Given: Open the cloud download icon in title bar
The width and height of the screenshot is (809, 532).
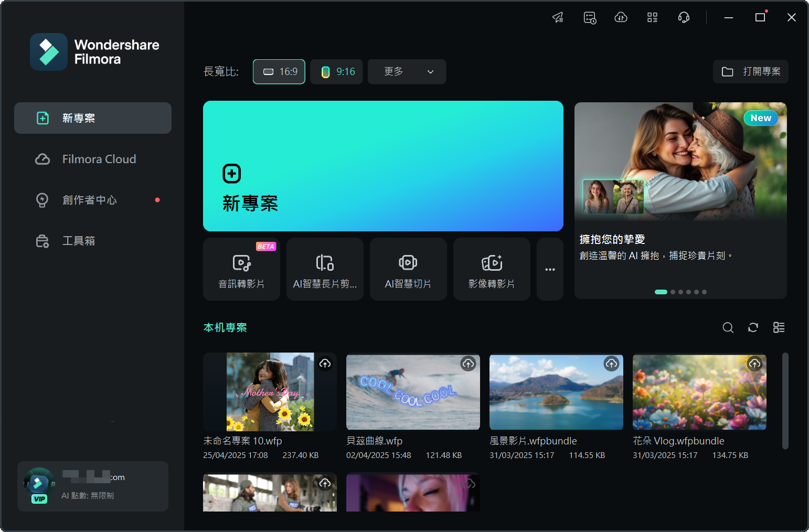Looking at the screenshot, I should [x=621, y=18].
